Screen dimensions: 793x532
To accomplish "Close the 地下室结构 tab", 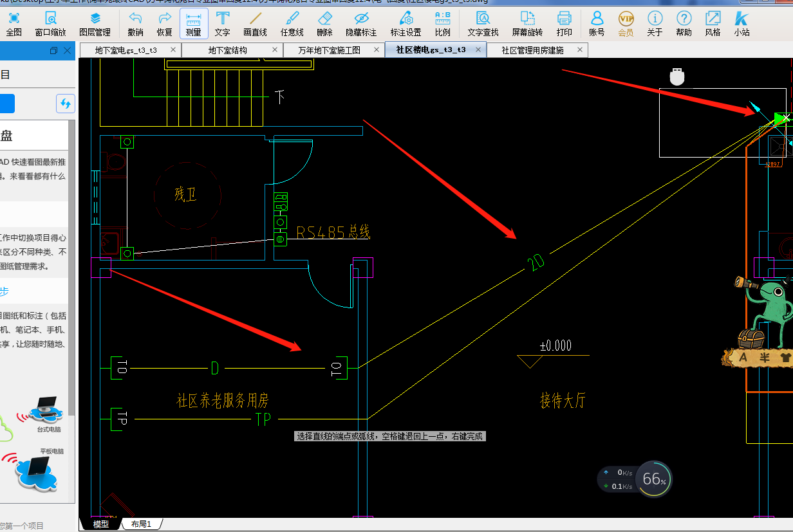I will tap(275, 50).
